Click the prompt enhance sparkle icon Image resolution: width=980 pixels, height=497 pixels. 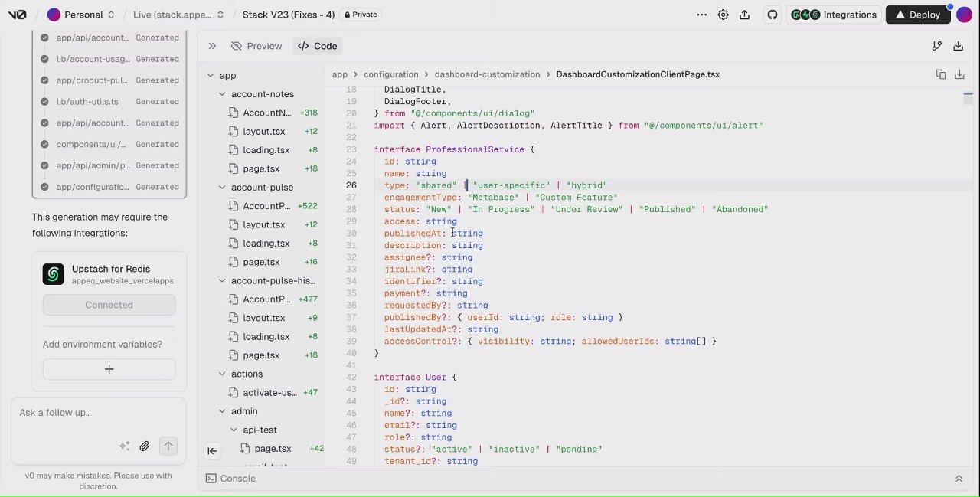pyautogui.click(x=124, y=446)
